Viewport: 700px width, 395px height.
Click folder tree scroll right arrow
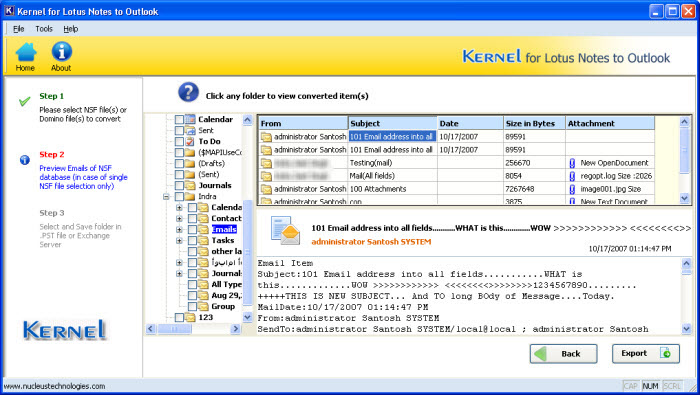236,329
